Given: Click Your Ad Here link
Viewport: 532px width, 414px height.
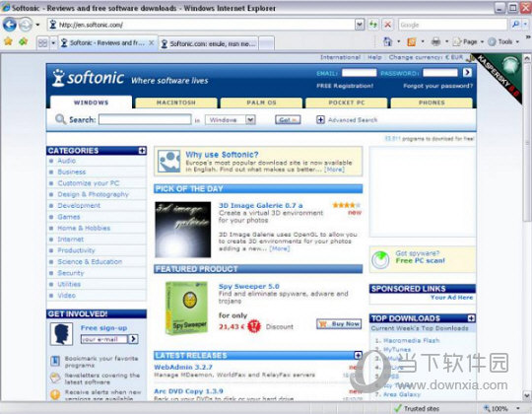Looking at the screenshot, I should pyautogui.click(x=451, y=298).
